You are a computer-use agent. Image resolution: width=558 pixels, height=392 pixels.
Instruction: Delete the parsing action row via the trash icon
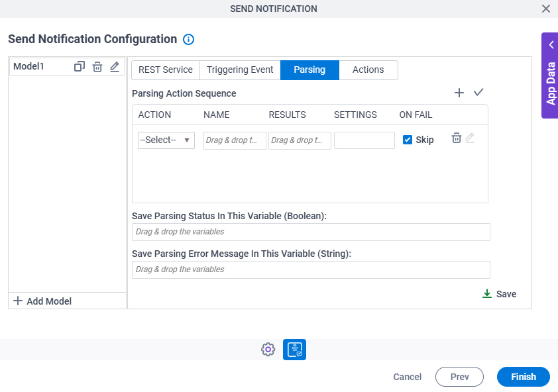click(456, 138)
